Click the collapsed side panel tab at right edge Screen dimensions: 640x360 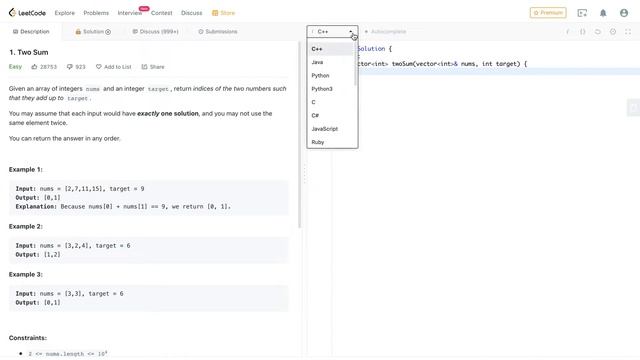[633, 108]
